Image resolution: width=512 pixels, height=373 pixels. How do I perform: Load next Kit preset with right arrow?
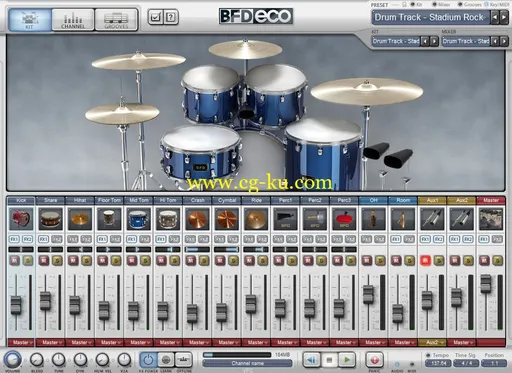coord(434,41)
